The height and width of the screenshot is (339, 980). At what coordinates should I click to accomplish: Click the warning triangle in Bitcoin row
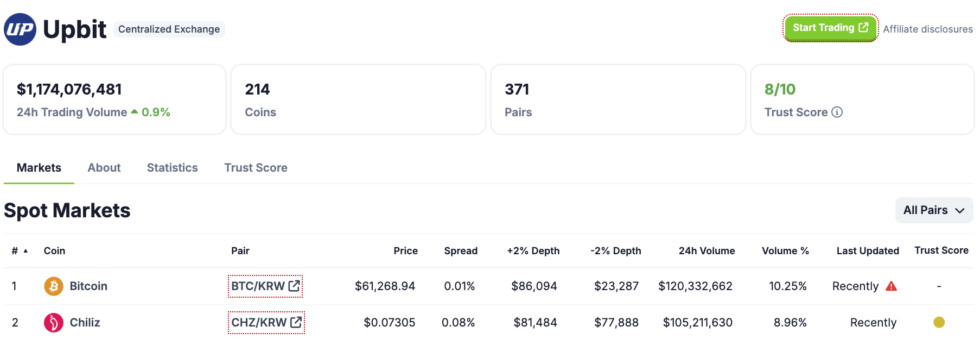tap(891, 286)
